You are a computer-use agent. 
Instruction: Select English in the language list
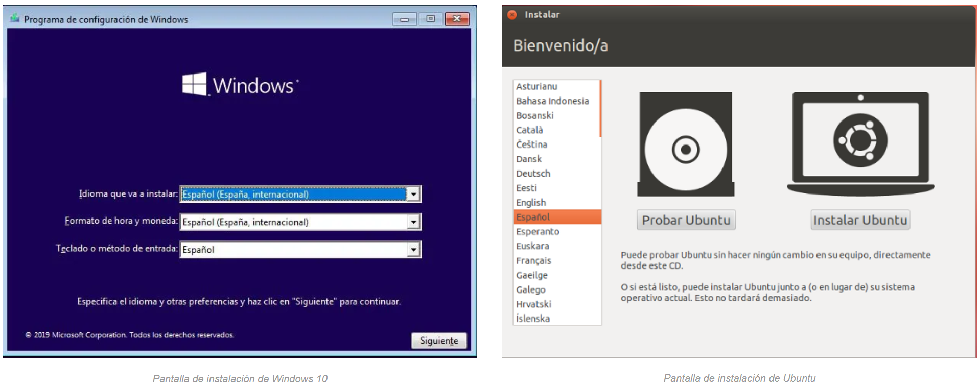(531, 203)
